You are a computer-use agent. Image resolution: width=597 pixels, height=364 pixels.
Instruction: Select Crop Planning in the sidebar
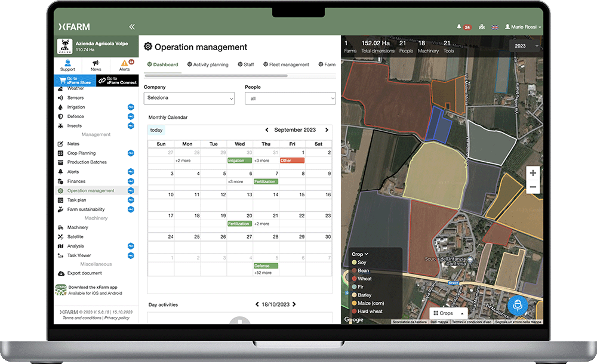click(x=81, y=153)
